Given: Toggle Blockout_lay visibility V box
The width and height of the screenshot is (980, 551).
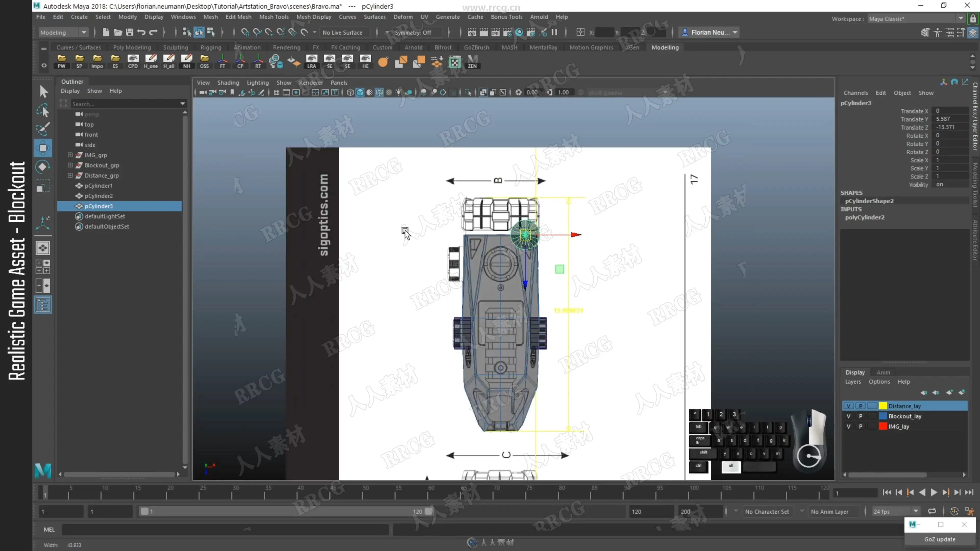Looking at the screenshot, I should [x=848, y=416].
